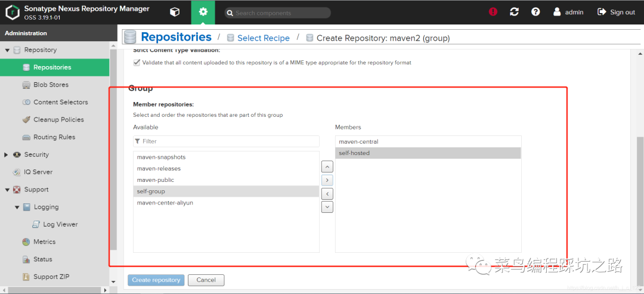Select self-hosted in Members list

[x=428, y=153]
